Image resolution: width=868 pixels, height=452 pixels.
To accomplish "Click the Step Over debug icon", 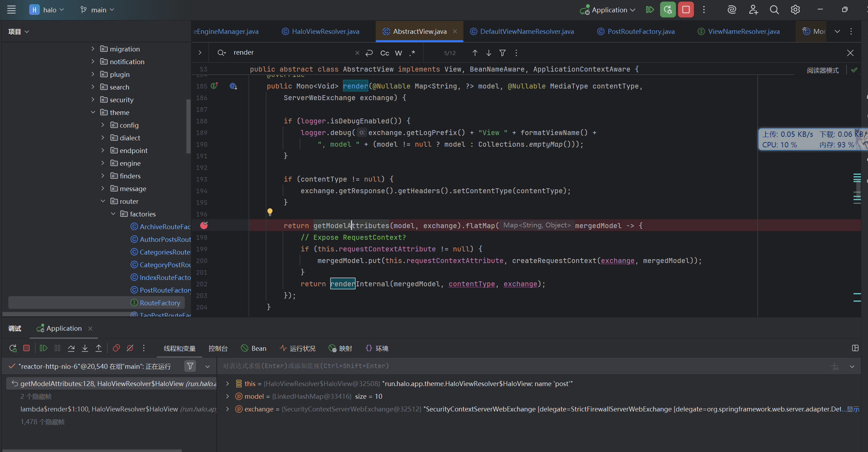I will 71,348.
